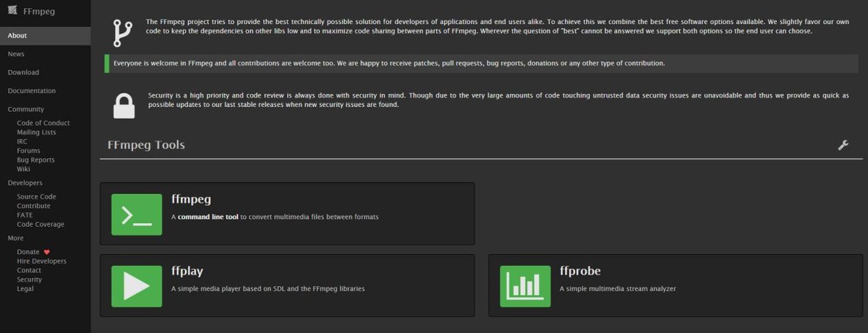Click the padlock security icon

[124, 105]
